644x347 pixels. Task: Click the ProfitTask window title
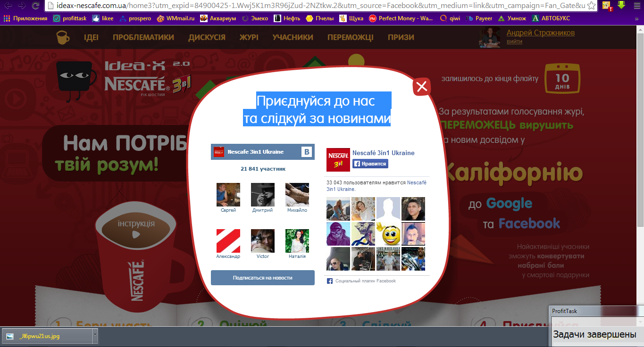click(x=565, y=311)
